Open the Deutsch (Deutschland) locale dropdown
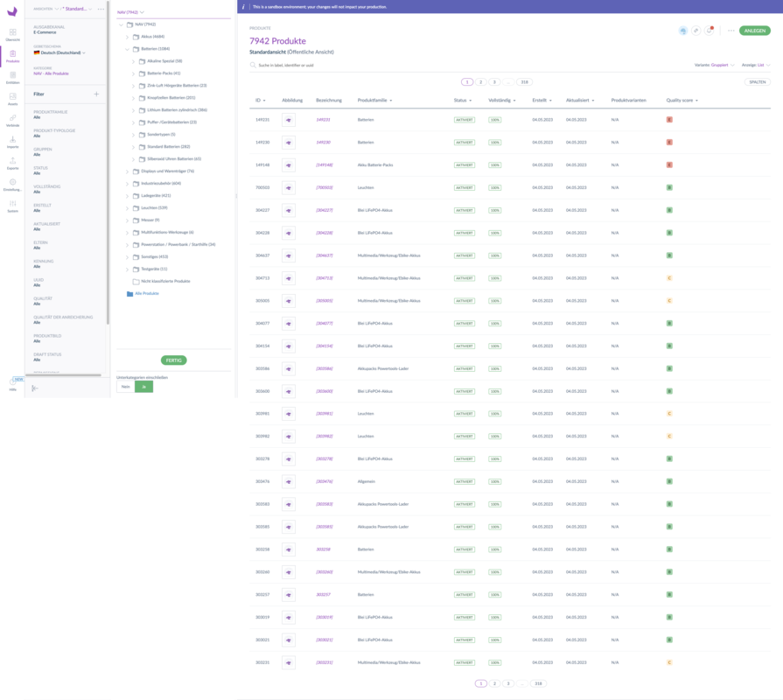This screenshot has width=783, height=700. pos(59,52)
